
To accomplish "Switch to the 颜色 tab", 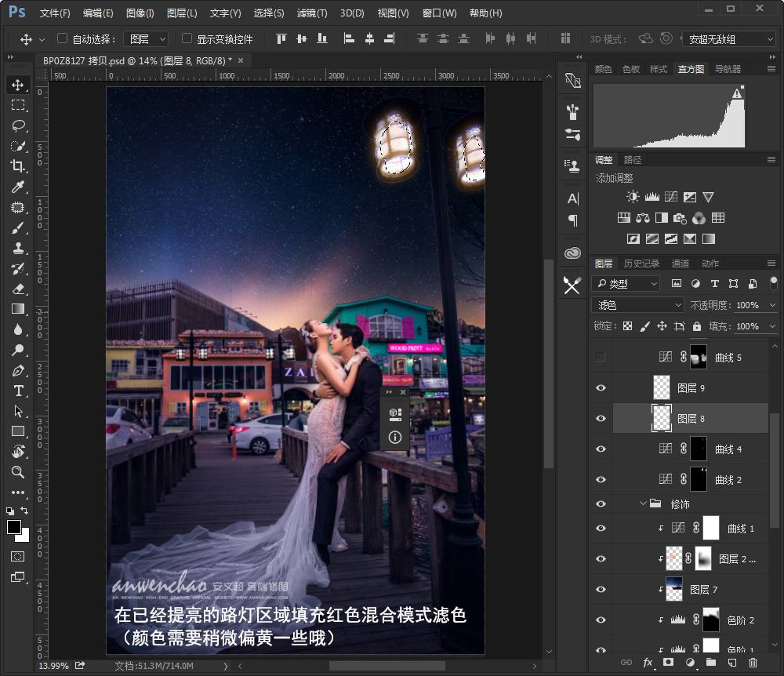I will (603, 69).
